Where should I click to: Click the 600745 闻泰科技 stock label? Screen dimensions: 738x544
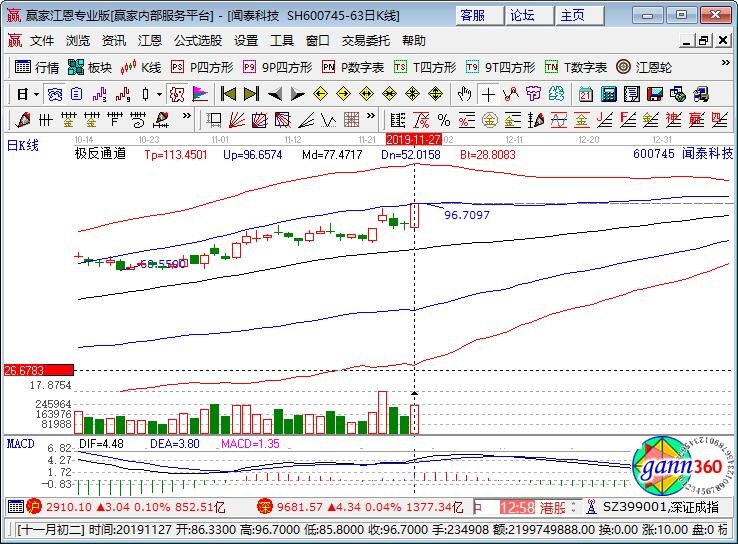click(683, 153)
